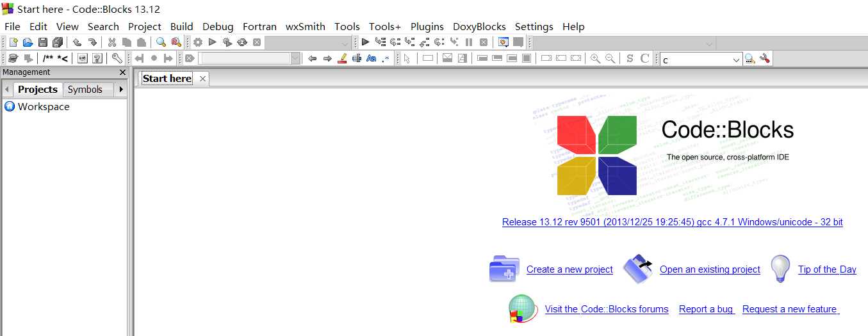Click 'Open an existing project' link
This screenshot has width=868, height=336.
point(710,269)
